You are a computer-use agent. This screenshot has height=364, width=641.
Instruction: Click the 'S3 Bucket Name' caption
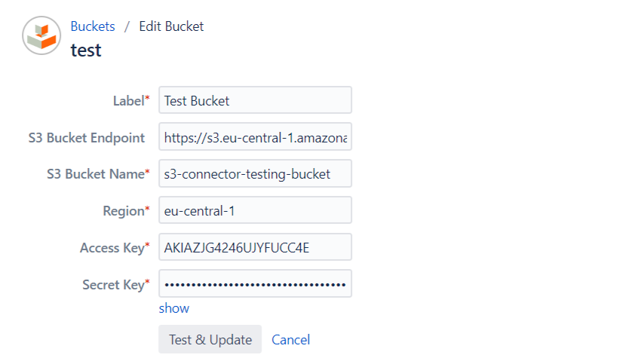(94, 174)
